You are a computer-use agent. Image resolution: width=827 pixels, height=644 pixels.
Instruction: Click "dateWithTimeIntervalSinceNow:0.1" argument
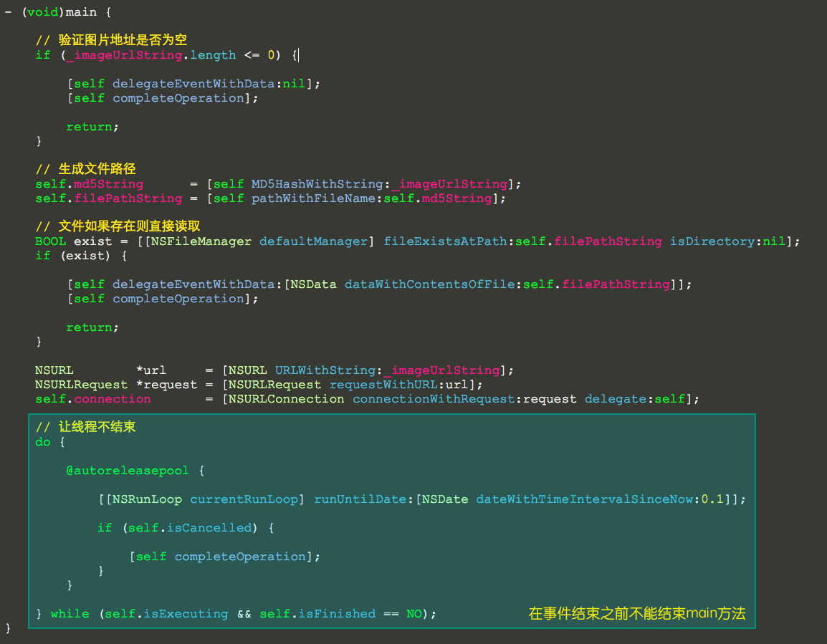click(601, 499)
